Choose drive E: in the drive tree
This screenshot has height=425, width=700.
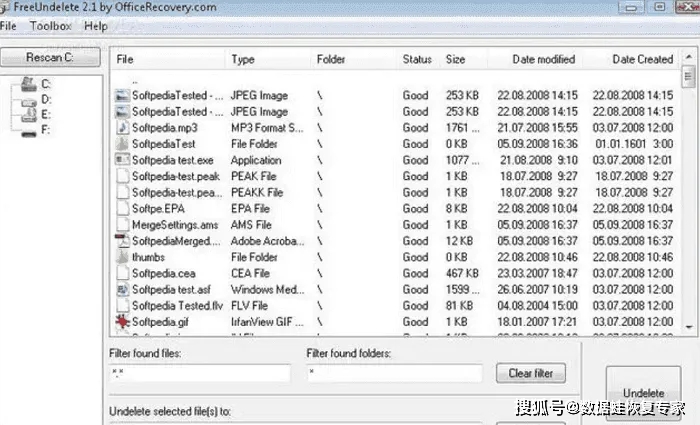click(x=46, y=114)
